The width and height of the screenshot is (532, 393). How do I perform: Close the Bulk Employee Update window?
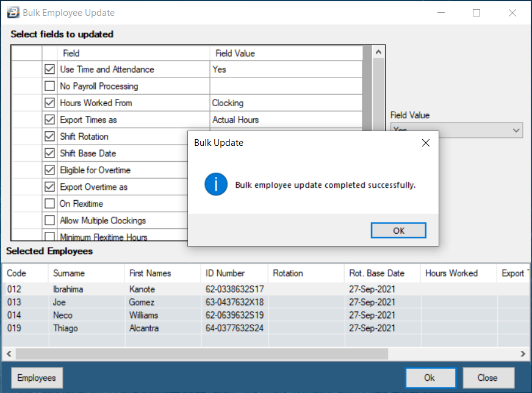coord(512,13)
